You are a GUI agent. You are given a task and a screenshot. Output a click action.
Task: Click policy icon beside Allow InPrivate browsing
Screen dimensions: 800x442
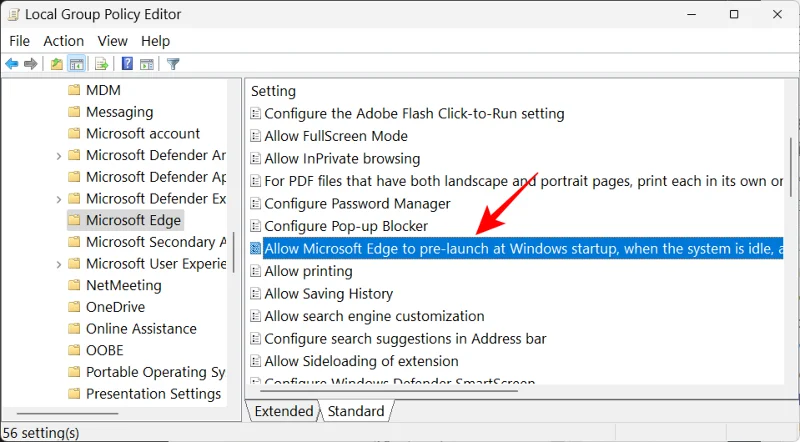[256, 159]
